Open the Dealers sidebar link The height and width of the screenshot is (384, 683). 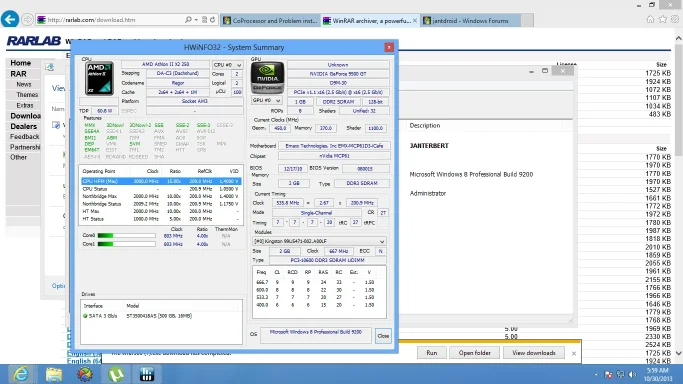24,126
